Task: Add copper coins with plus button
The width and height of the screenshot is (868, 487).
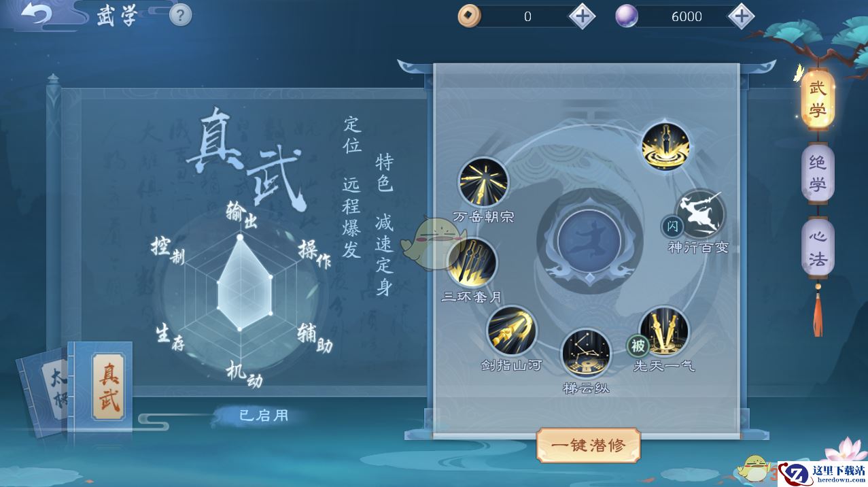Action: 583,16
